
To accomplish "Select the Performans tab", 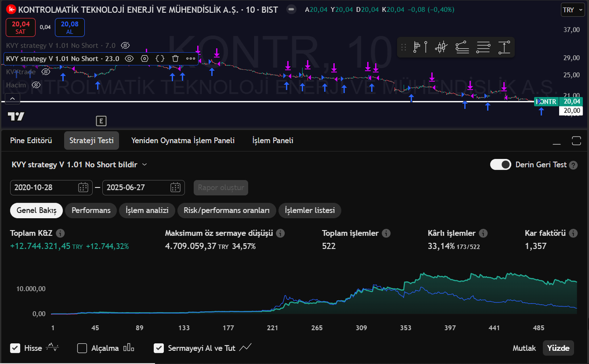I will pos(91,210).
